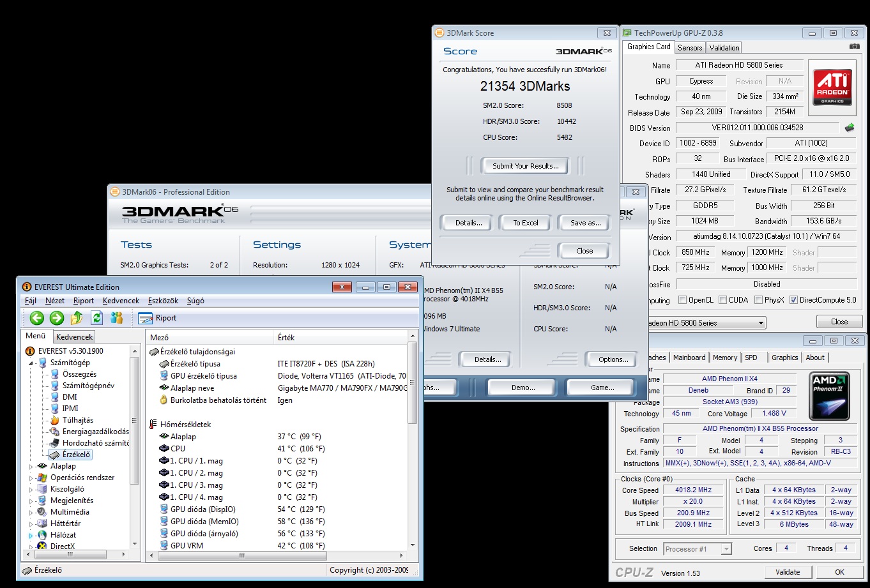
Task: Click the ATI Radeon logo in GPU-Z
Action: pos(832,87)
